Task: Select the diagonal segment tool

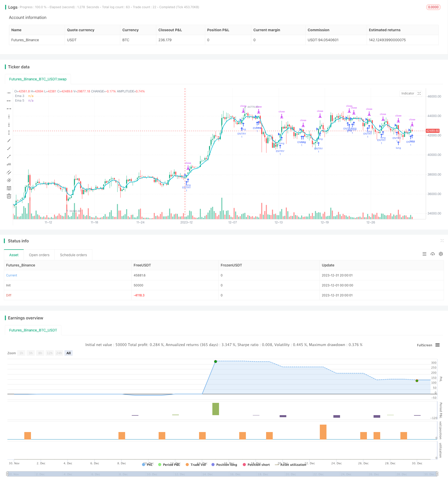Action: pos(9,156)
